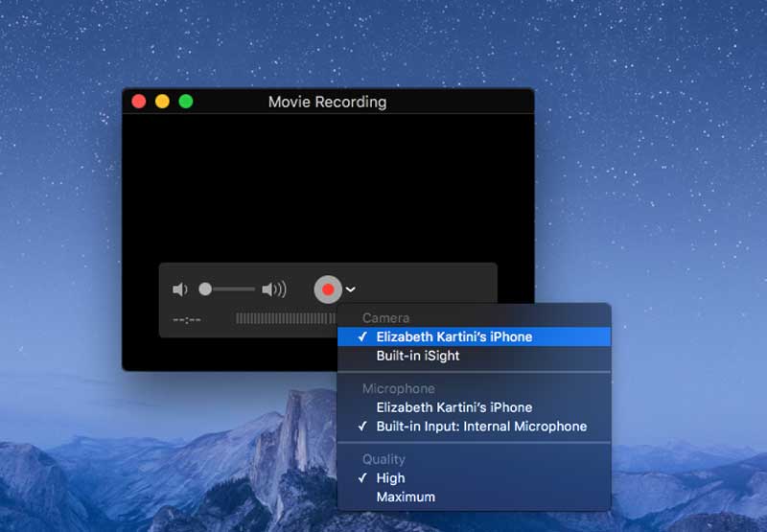Click the checkmark beside Internal Microphone

pyautogui.click(x=362, y=427)
